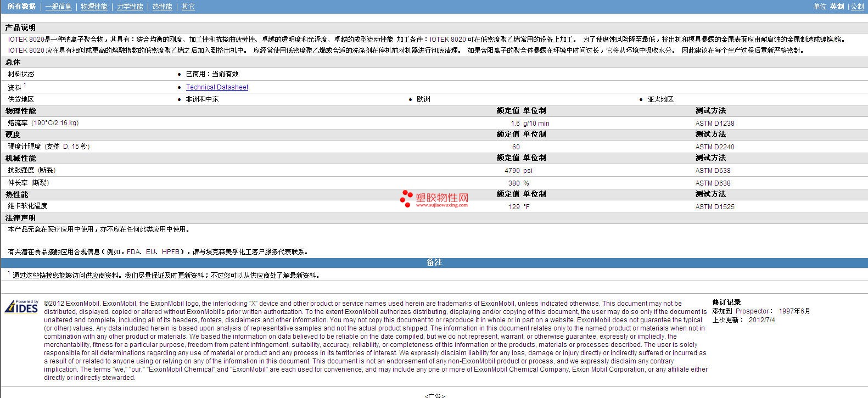Open the 力学性能 tab

point(130,7)
